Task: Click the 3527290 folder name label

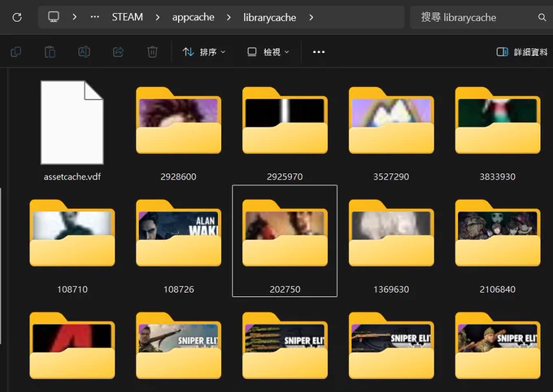Action: click(391, 176)
